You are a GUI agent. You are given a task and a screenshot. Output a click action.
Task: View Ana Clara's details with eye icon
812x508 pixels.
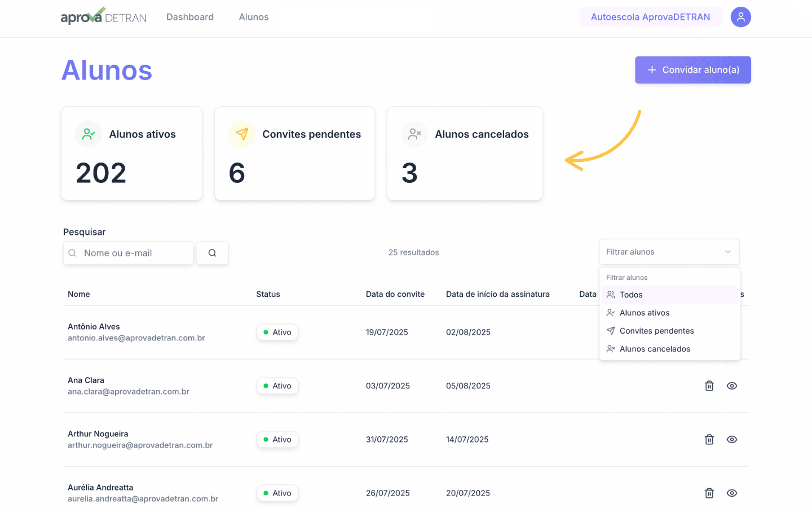tap(732, 386)
